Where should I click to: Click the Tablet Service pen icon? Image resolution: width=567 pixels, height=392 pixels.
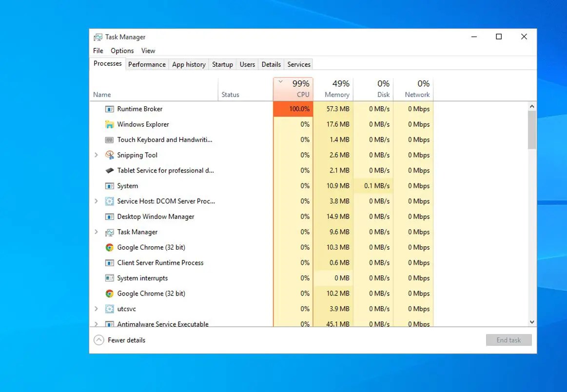point(109,170)
